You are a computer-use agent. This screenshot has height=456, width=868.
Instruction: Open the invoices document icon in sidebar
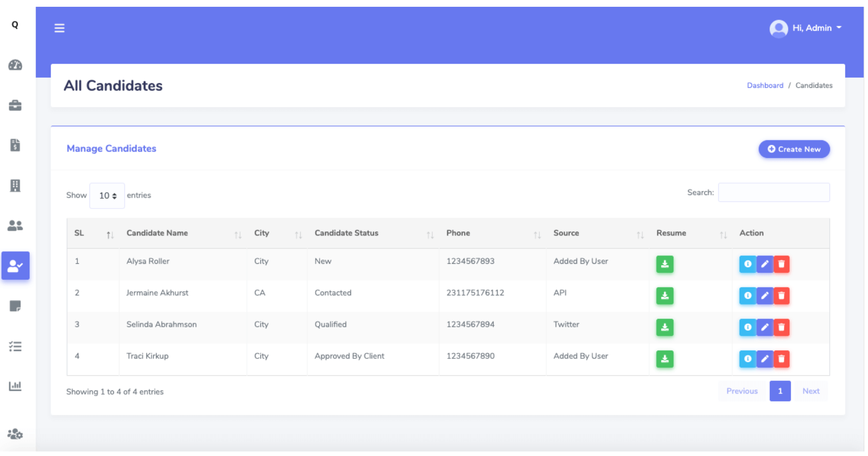point(15,145)
